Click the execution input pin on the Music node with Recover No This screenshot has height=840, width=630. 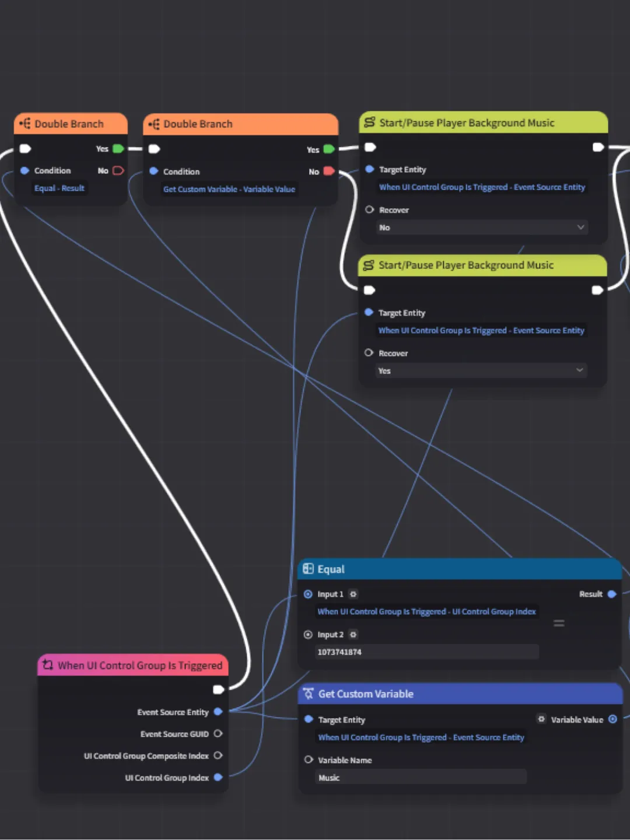click(370, 147)
